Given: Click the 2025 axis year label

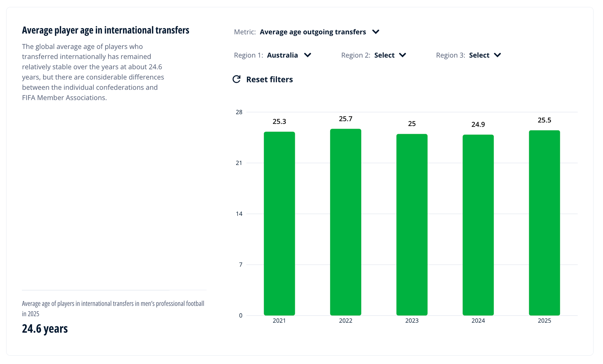Looking at the screenshot, I should (544, 321).
